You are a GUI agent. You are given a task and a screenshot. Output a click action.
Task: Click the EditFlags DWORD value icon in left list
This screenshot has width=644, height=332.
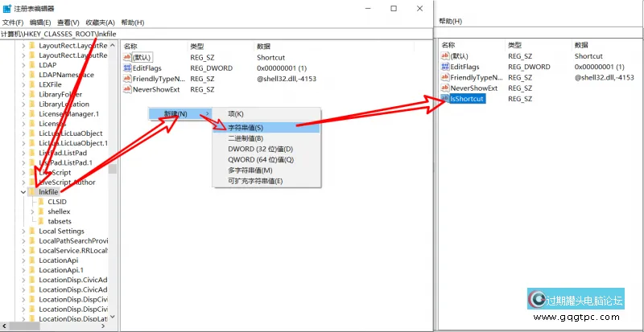(127, 68)
